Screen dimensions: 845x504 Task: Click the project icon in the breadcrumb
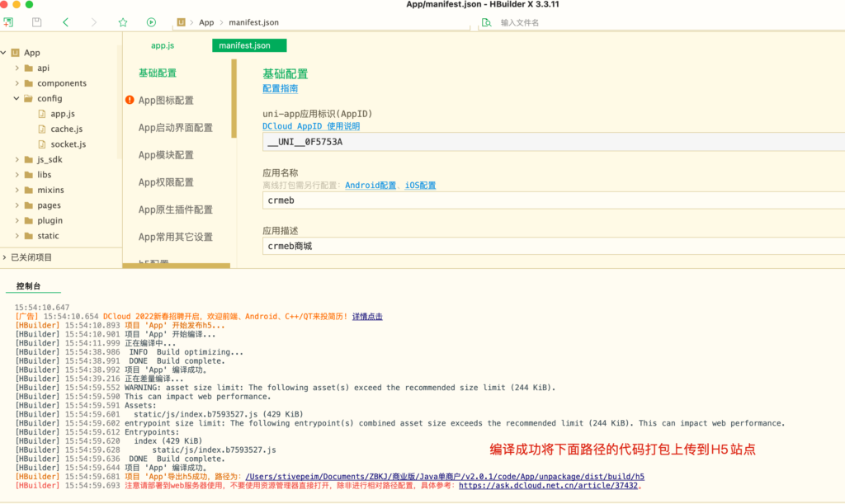click(181, 22)
